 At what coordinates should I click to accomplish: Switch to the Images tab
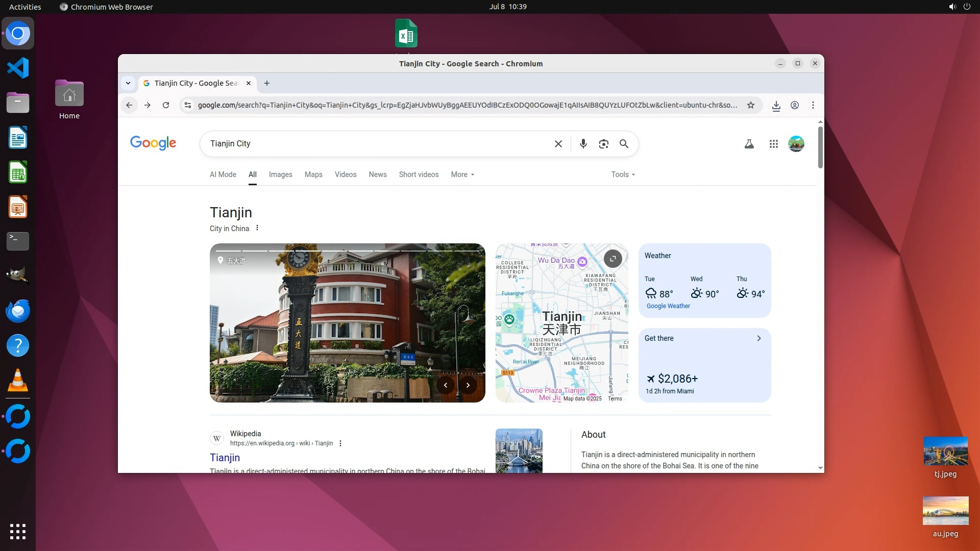click(280, 174)
